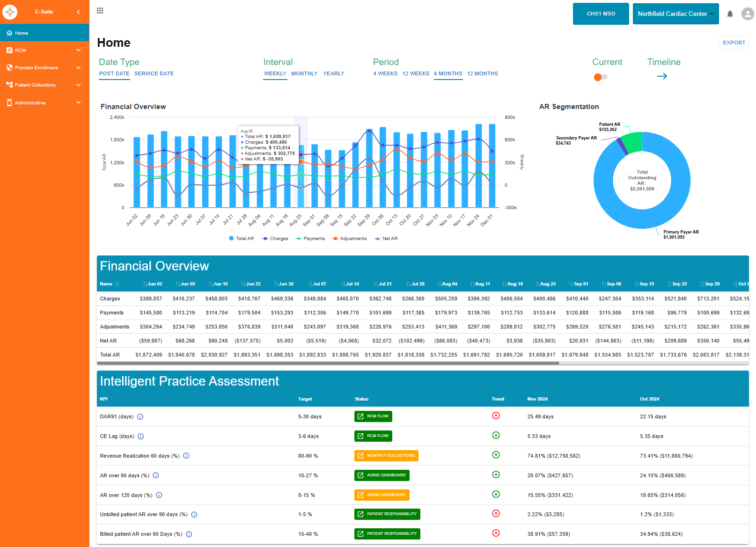Open the user profile avatar

(x=748, y=14)
